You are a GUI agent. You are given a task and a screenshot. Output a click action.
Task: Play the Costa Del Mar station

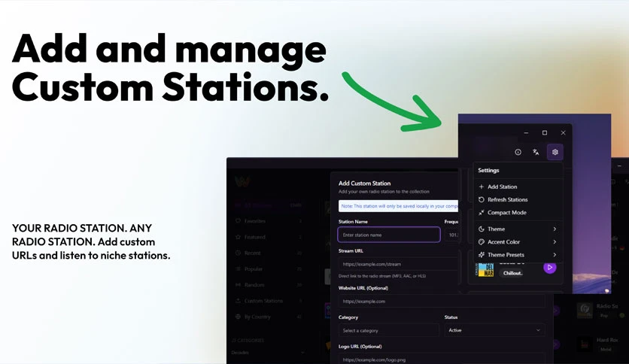(549, 268)
